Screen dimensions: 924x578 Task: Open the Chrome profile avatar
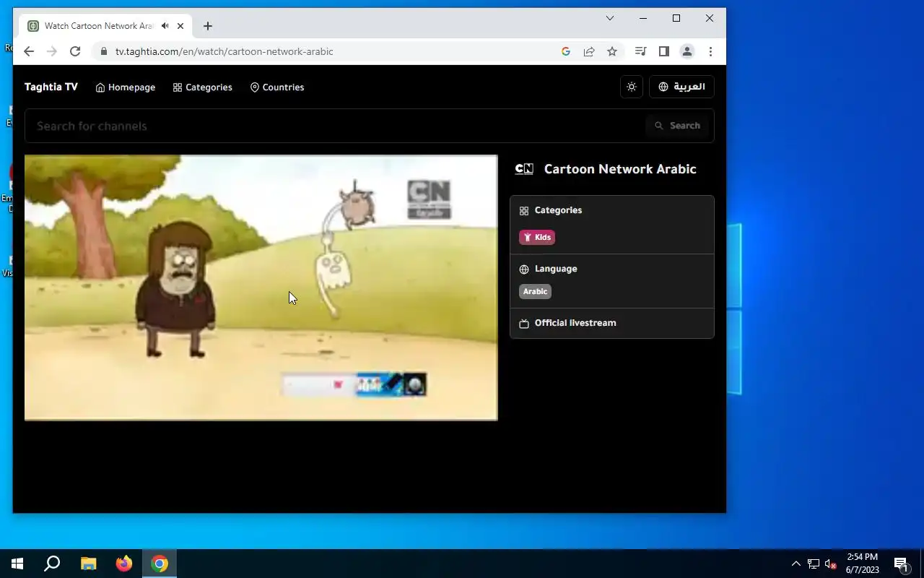[x=687, y=51]
